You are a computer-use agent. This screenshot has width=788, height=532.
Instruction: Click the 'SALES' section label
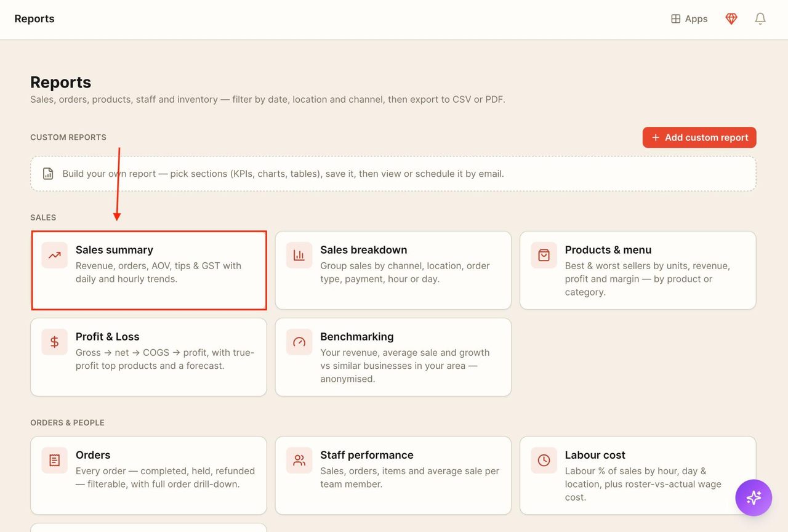pyautogui.click(x=43, y=217)
